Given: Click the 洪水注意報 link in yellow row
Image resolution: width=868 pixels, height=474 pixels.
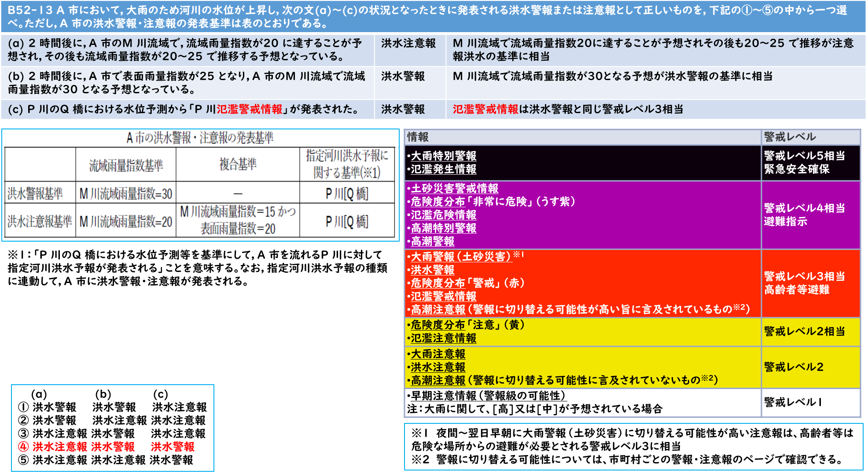Looking at the screenshot, I should (438, 367).
